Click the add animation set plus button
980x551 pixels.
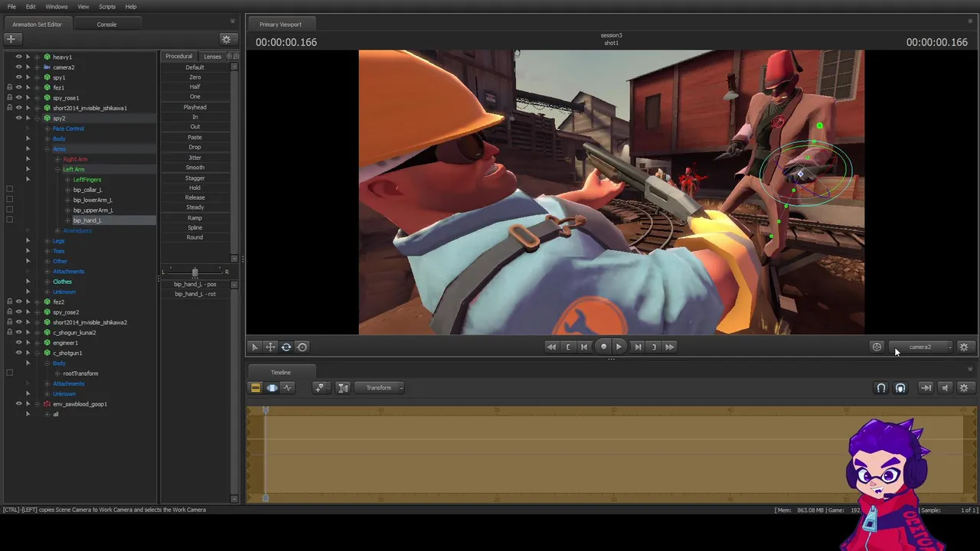click(11, 39)
